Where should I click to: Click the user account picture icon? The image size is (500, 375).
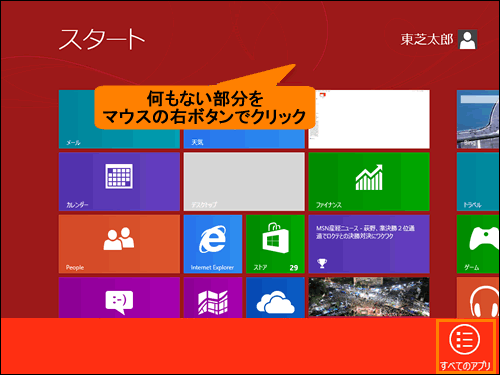click(x=468, y=39)
